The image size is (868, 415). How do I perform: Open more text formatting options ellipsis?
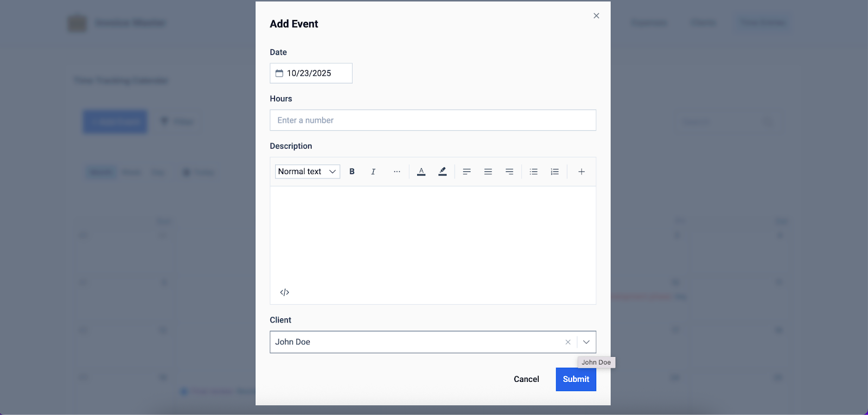click(x=397, y=171)
